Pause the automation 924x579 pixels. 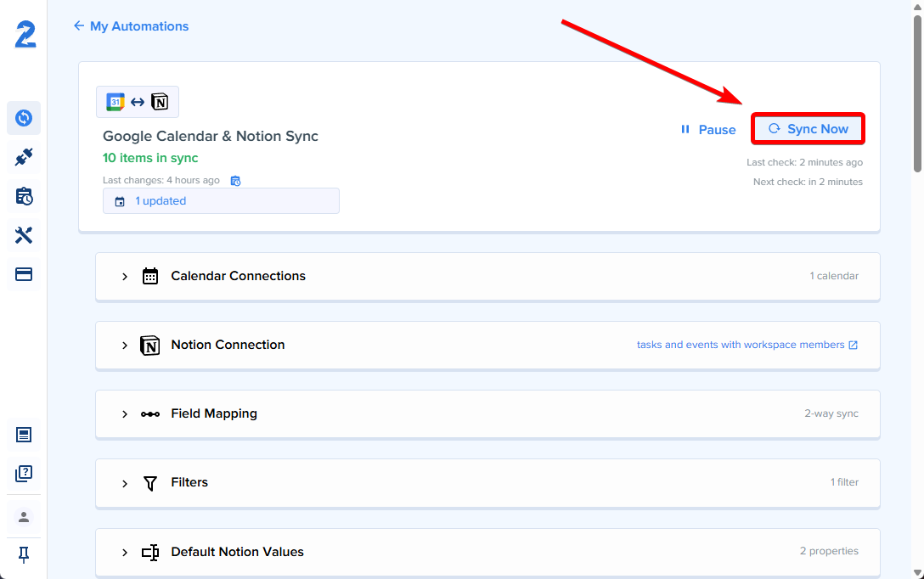click(708, 130)
